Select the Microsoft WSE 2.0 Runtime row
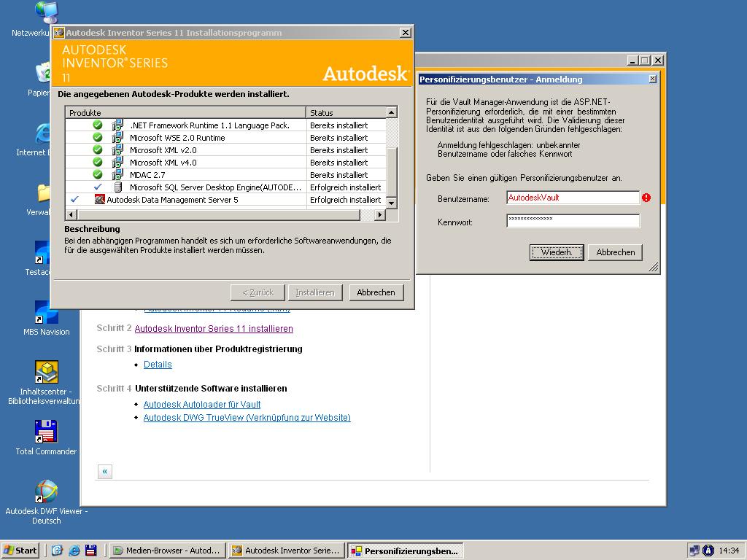 pyautogui.click(x=226, y=138)
